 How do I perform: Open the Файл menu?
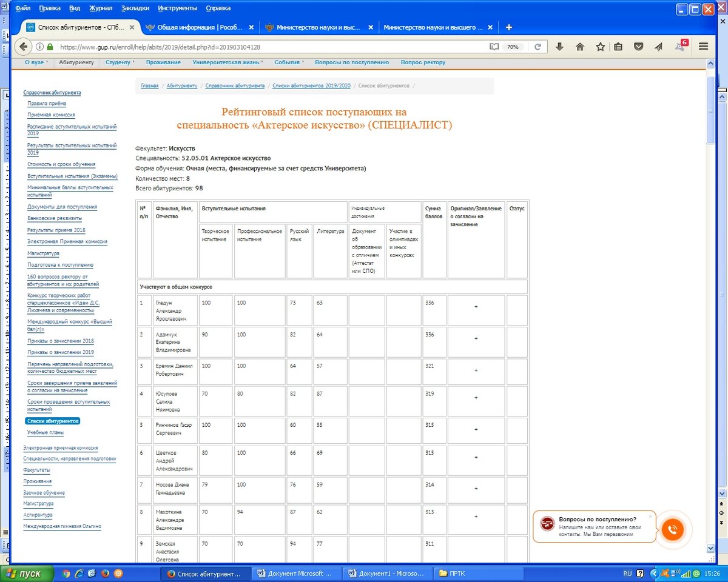pyautogui.click(x=22, y=8)
